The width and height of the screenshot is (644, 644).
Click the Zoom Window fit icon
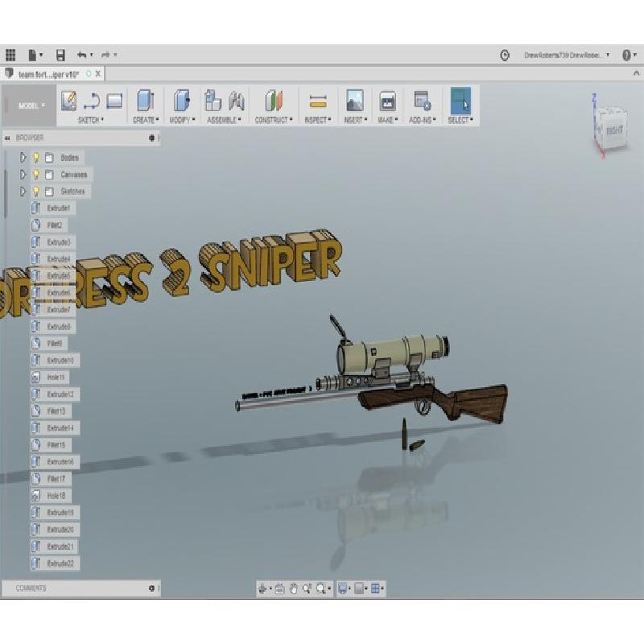[x=320, y=589]
